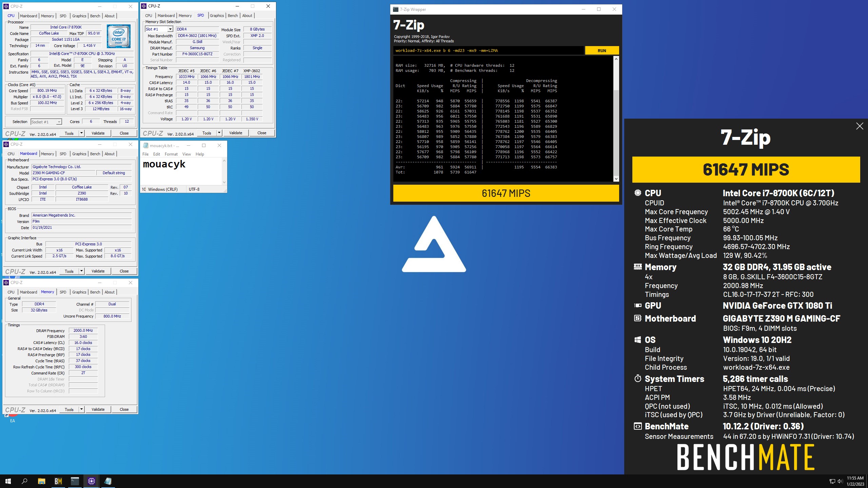Viewport: 868px width, 488px height.
Task: Click the Motherboard icon in BenchMate panel
Action: tap(638, 318)
